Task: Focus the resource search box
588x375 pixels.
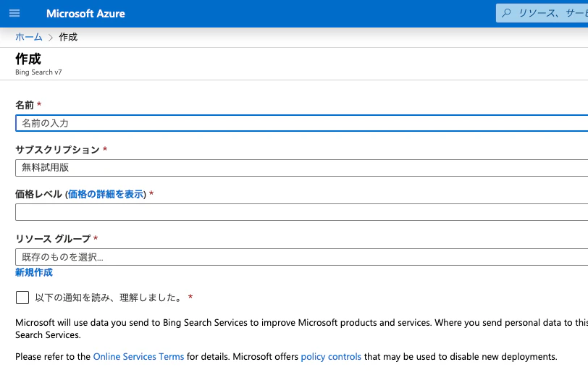Action: pos(542,13)
